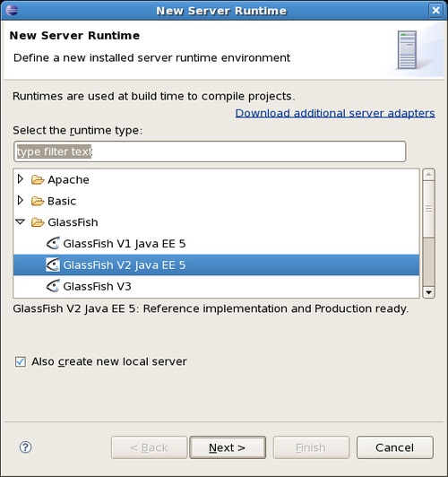Click the Eclipse logo in title bar
This screenshot has height=477, width=448.
[12, 10]
